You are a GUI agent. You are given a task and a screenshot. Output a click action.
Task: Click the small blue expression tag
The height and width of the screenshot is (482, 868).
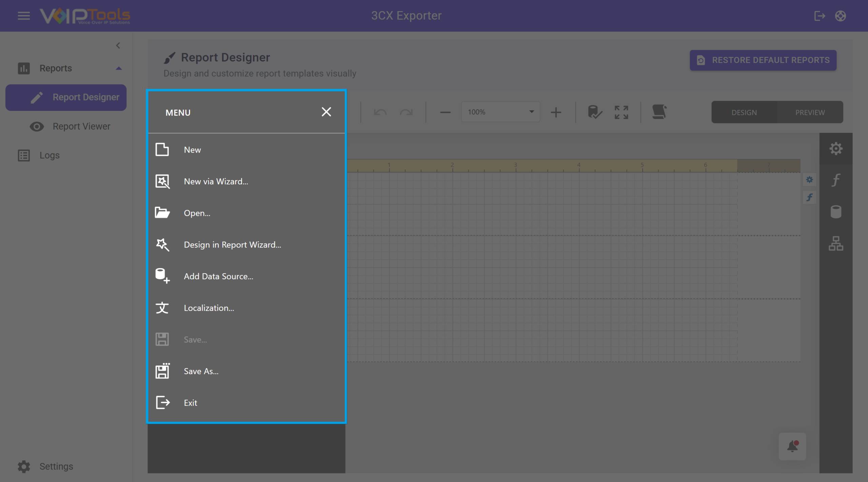point(810,197)
